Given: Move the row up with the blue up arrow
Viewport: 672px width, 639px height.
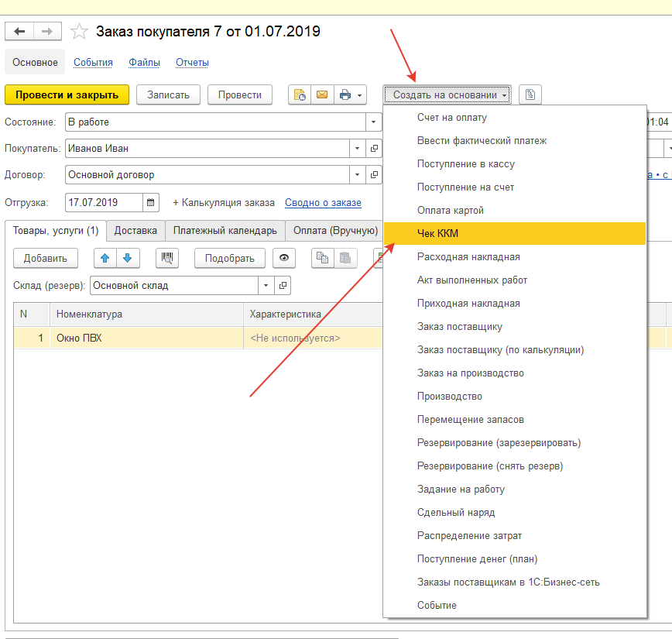Looking at the screenshot, I should coord(105,258).
